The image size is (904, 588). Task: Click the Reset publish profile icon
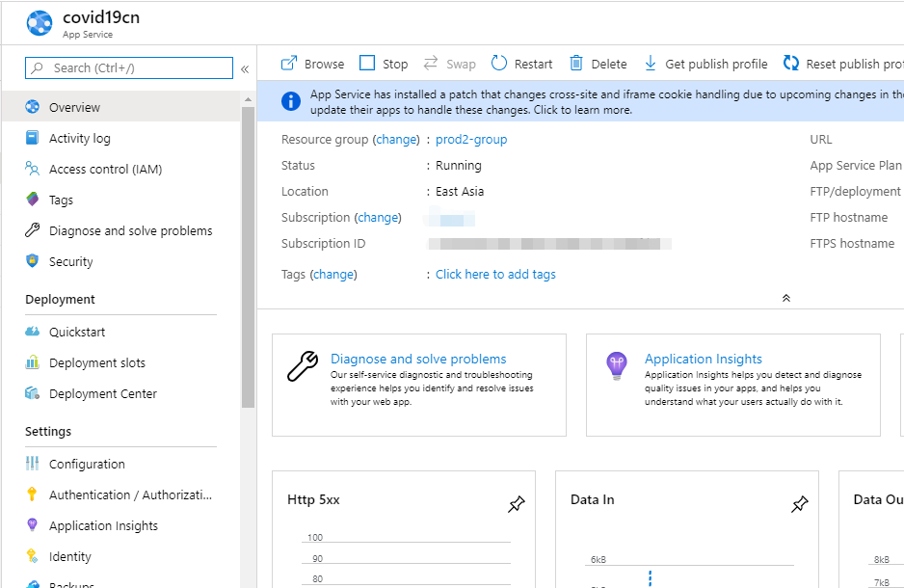point(791,63)
